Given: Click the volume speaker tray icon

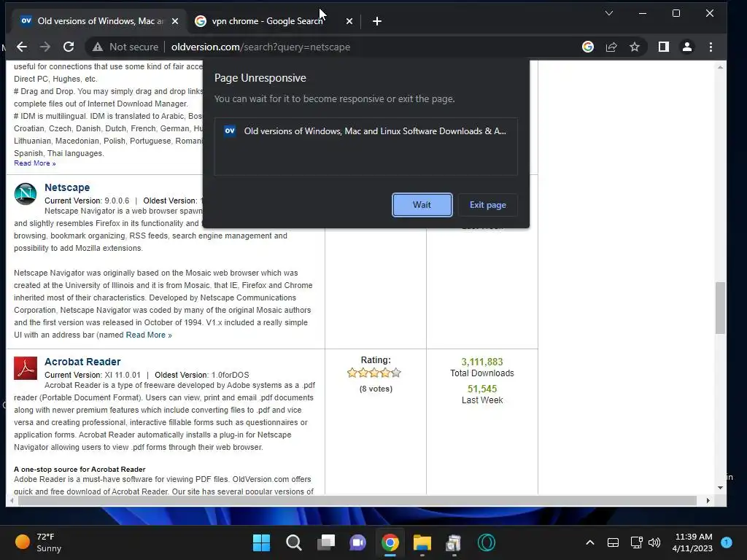Looking at the screenshot, I should tap(654, 542).
